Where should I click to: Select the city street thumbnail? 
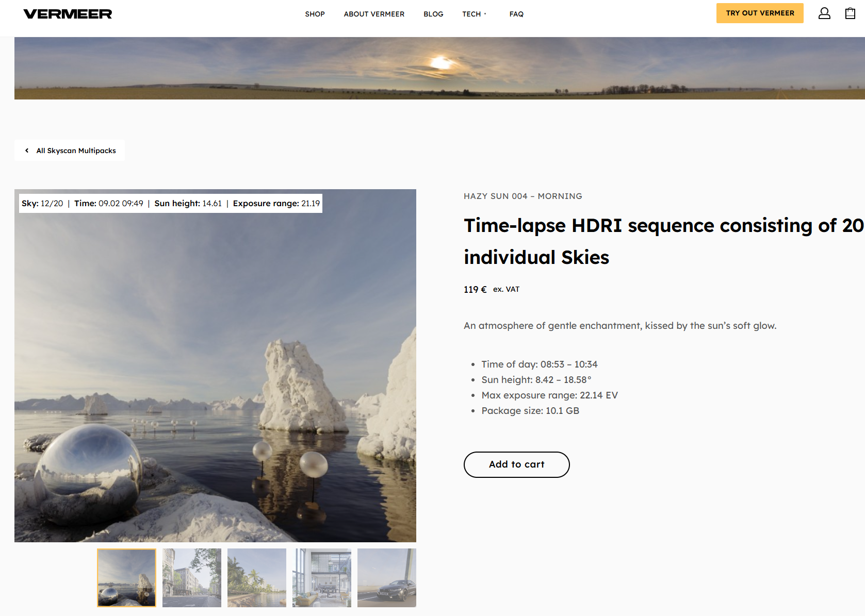192,577
